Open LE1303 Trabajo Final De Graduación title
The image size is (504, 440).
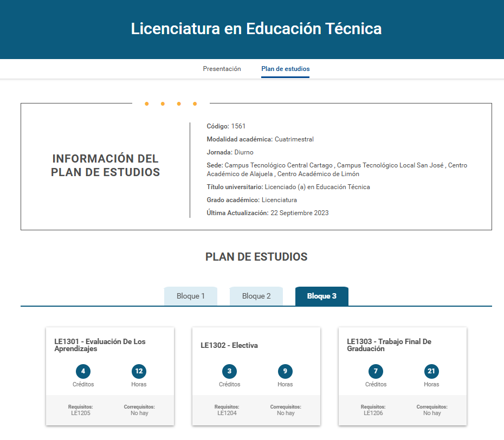pyautogui.click(x=389, y=345)
